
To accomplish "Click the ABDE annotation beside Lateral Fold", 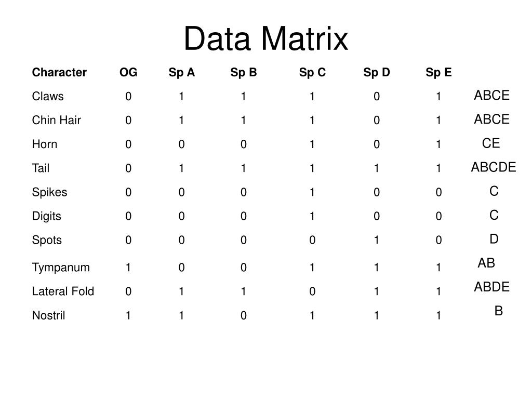I will click(491, 287).
